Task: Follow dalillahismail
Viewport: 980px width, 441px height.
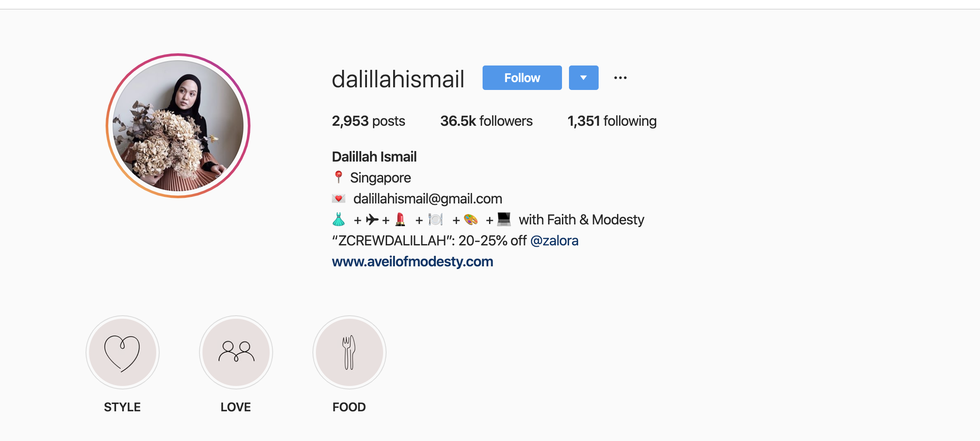Action: tap(522, 78)
